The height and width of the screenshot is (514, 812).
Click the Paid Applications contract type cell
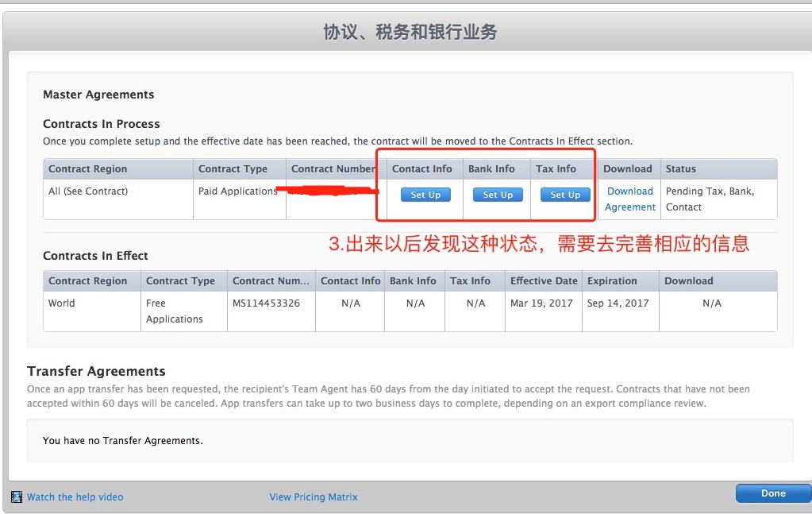pyautogui.click(x=237, y=191)
